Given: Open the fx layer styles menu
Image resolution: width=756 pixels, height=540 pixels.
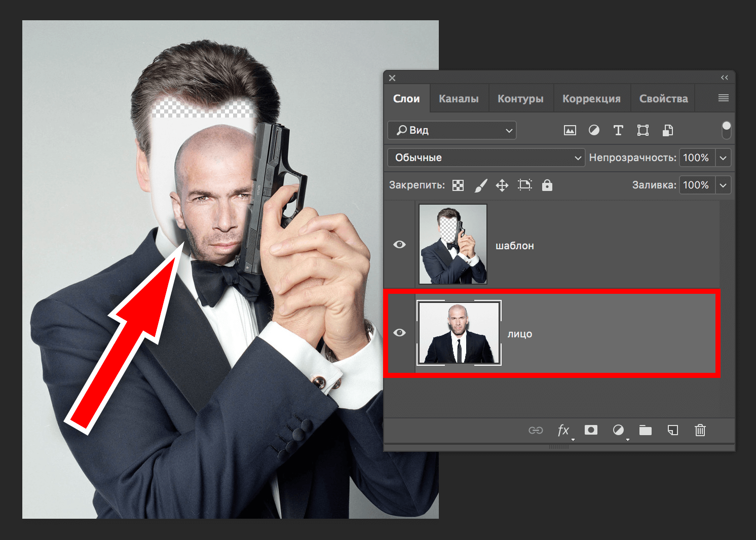Looking at the screenshot, I should point(563,430).
